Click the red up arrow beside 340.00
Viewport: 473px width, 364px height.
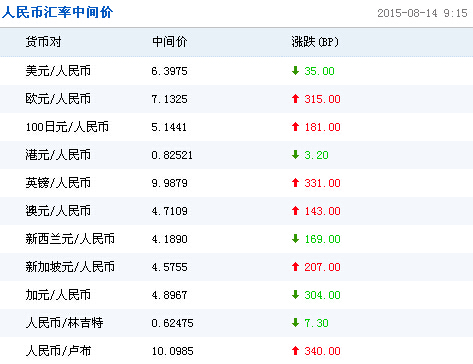(x=295, y=351)
